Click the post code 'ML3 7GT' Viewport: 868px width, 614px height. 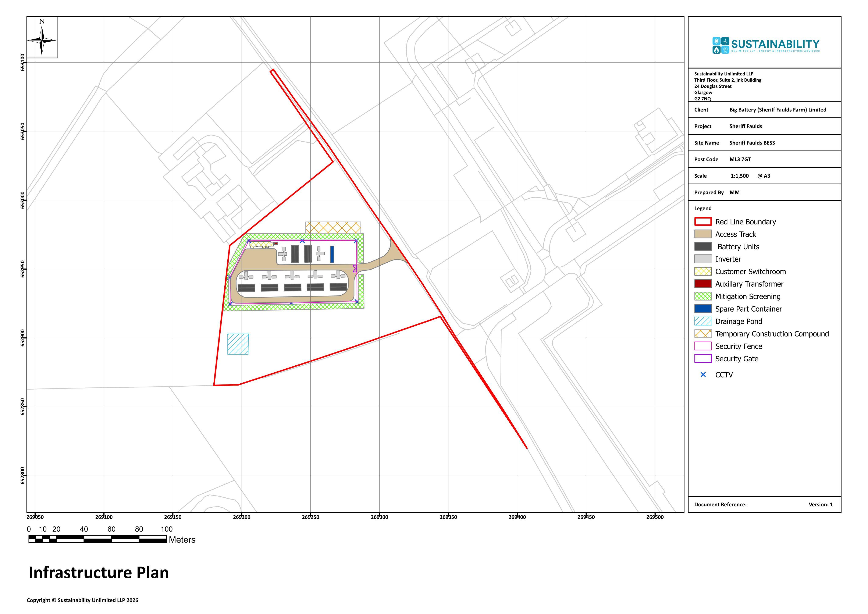tap(740, 159)
